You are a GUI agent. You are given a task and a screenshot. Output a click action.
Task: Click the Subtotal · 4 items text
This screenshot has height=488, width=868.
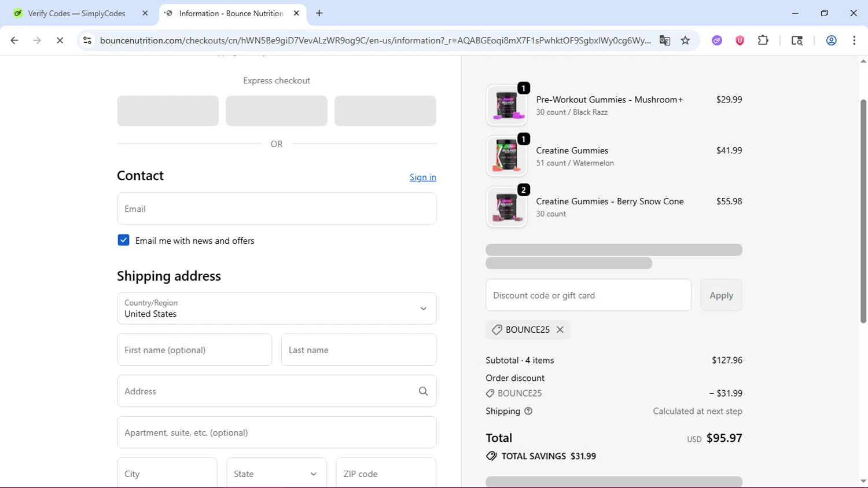(x=520, y=360)
